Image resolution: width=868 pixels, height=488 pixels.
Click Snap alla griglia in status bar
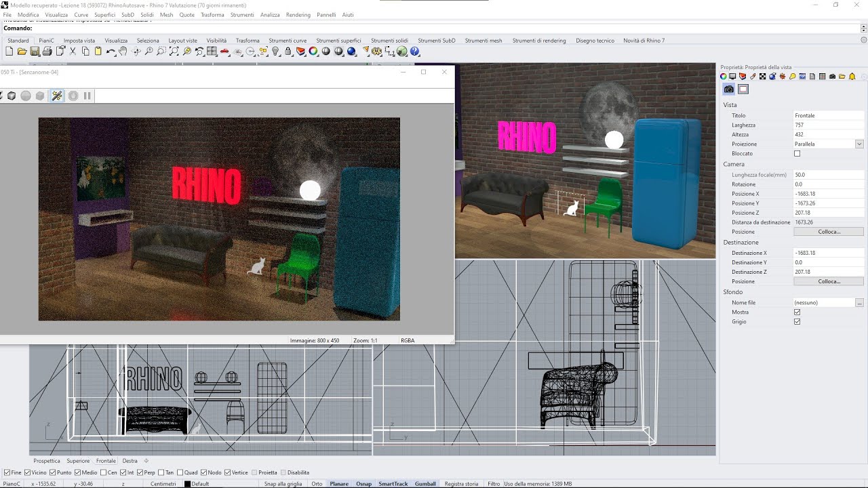pyautogui.click(x=283, y=484)
